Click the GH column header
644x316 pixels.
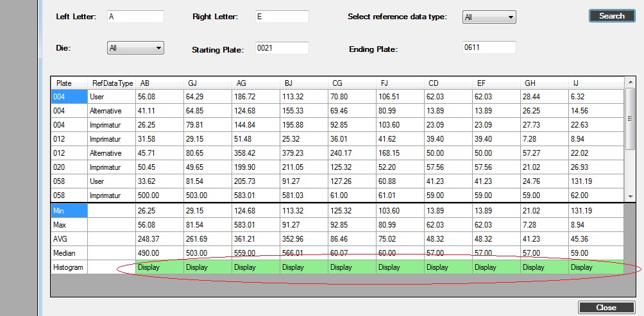tap(544, 83)
